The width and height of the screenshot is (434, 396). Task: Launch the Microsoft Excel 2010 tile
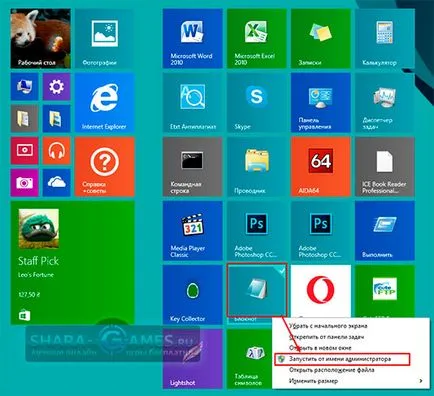257,38
